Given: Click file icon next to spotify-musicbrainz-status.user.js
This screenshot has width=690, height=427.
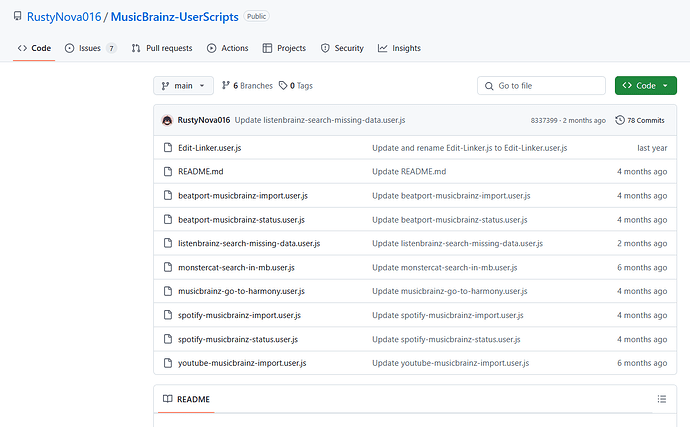Looking at the screenshot, I should (x=168, y=339).
